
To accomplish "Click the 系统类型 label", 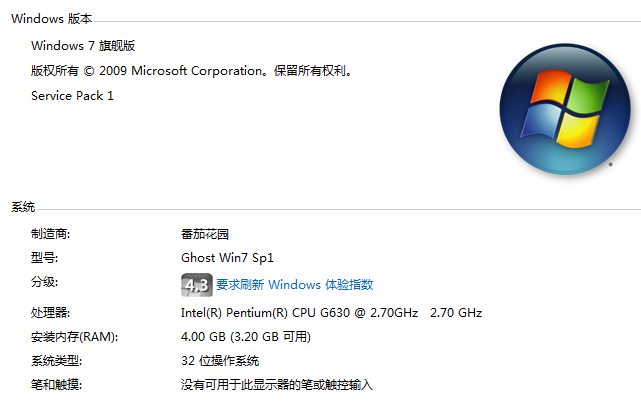I will 56,361.
